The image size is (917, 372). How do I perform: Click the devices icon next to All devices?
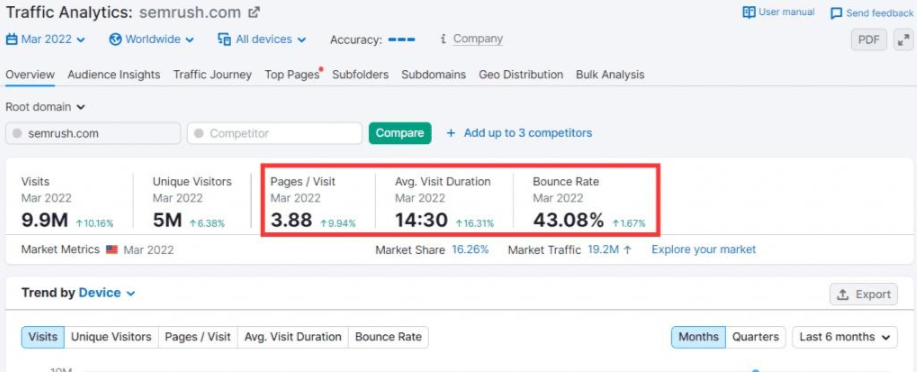(x=225, y=39)
